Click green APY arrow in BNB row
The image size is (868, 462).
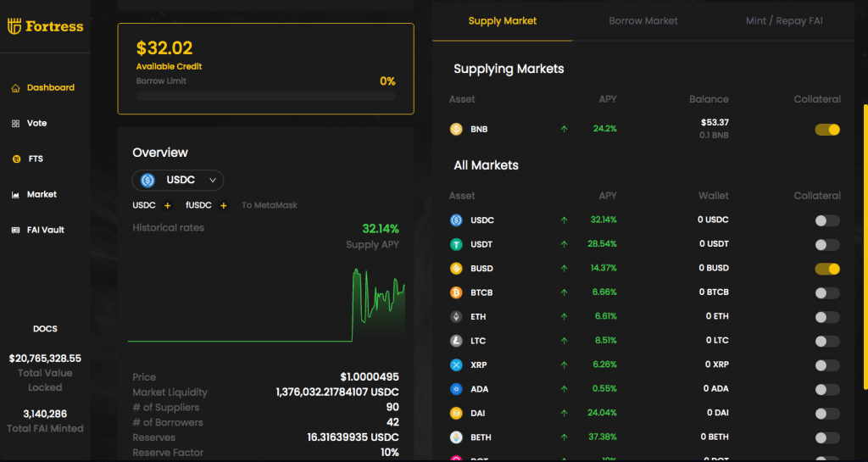564,129
